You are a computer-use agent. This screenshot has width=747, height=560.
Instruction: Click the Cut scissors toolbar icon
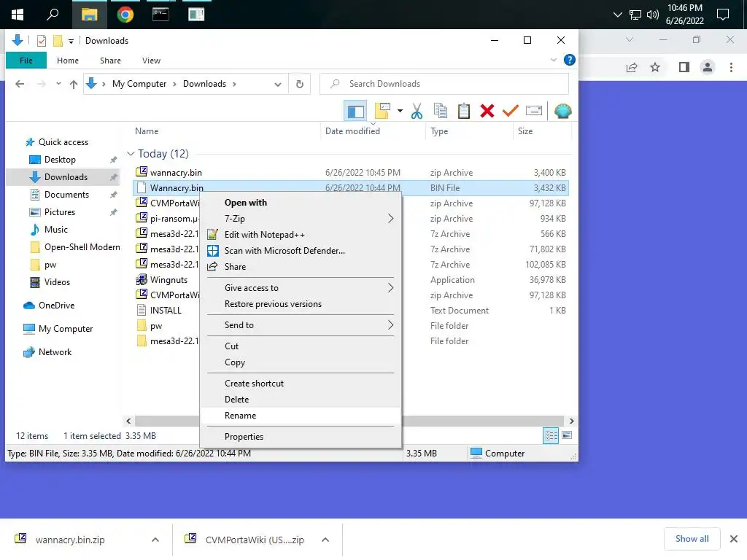tap(417, 111)
